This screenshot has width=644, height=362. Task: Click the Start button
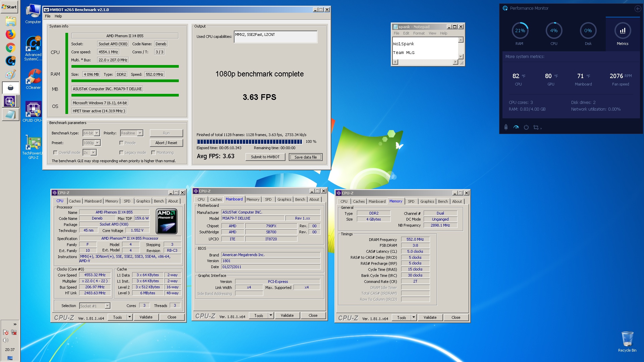[x=9, y=7]
